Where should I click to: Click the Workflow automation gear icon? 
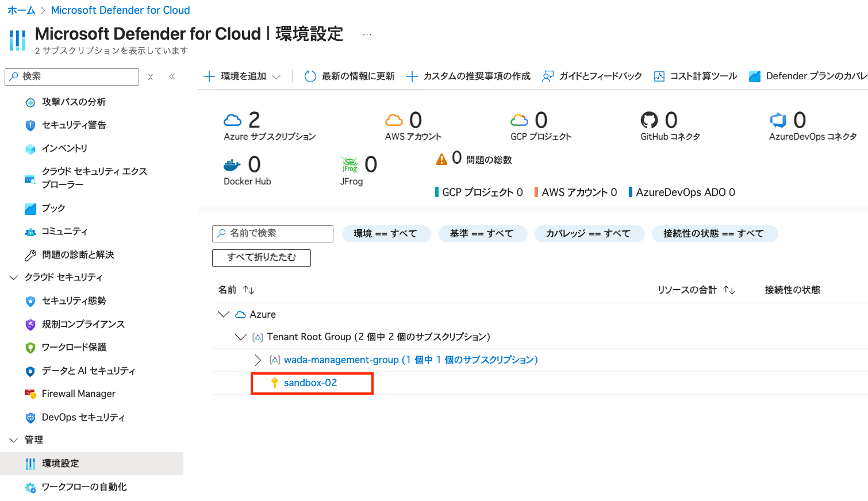[30, 487]
